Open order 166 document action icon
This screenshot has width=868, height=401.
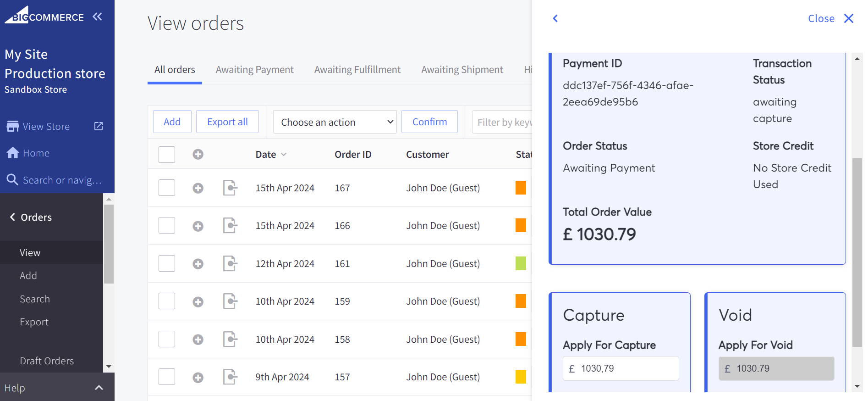[x=230, y=226]
